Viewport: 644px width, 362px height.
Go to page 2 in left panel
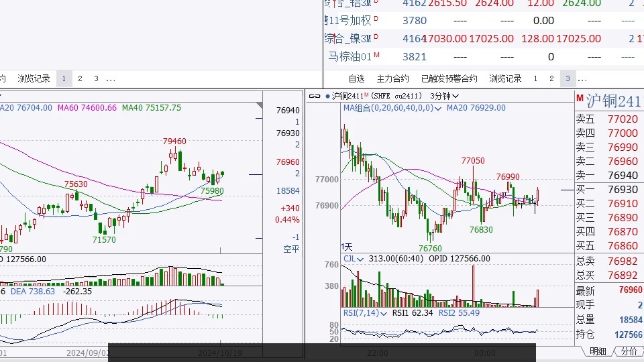click(x=80, y=78)
